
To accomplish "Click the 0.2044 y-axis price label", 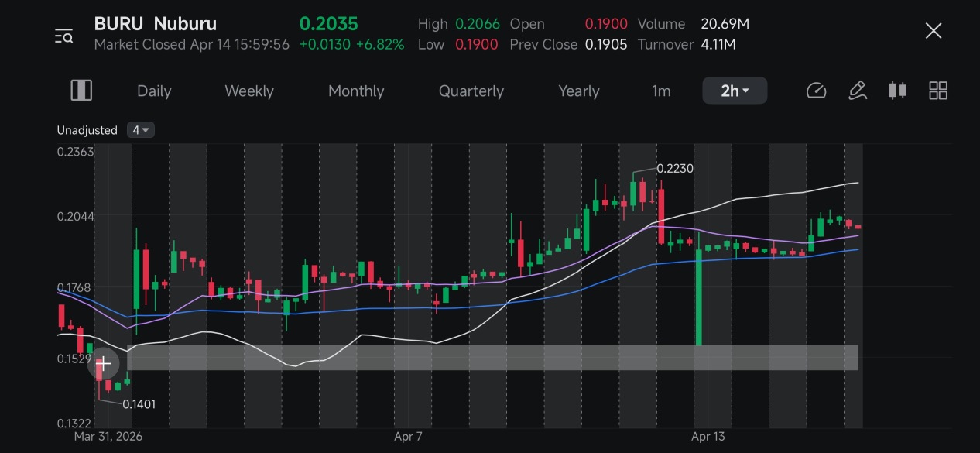I will [x=75, y=216].
